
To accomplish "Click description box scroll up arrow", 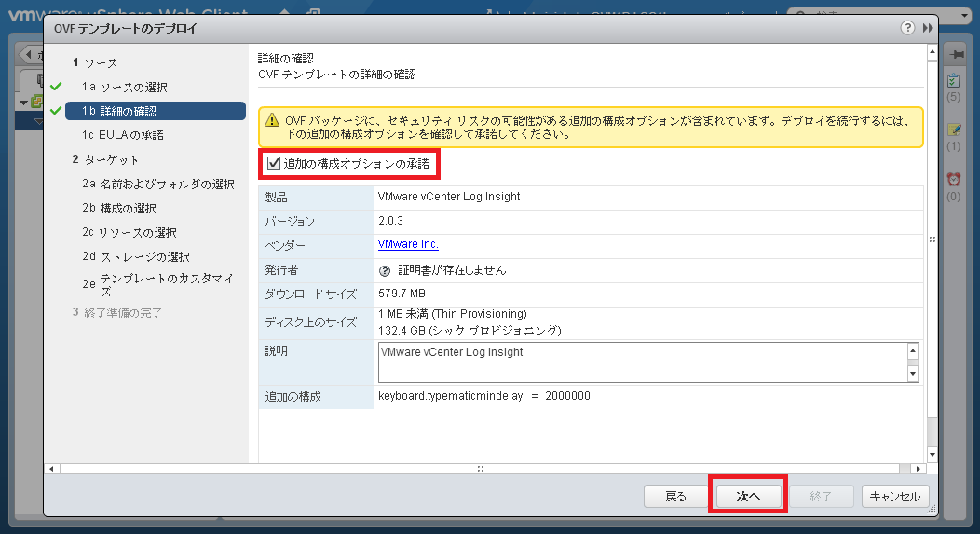I will (x=913, y=350).
